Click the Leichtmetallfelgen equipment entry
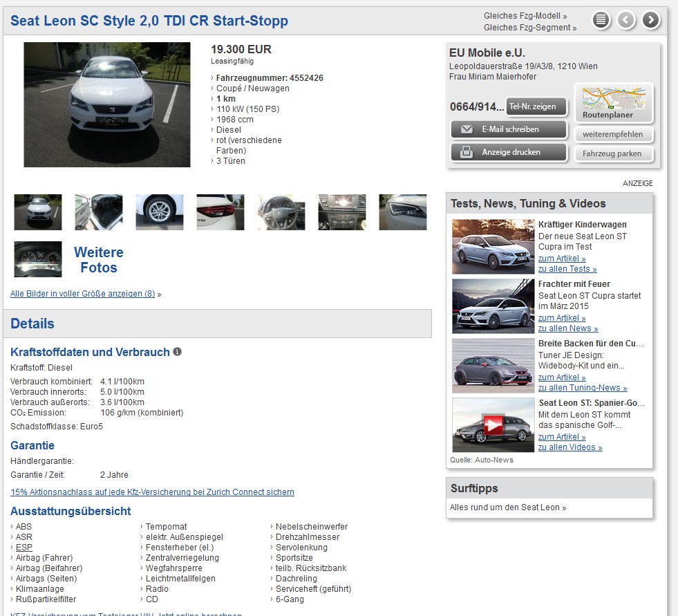The image size is (678, 616). [180, 579]
